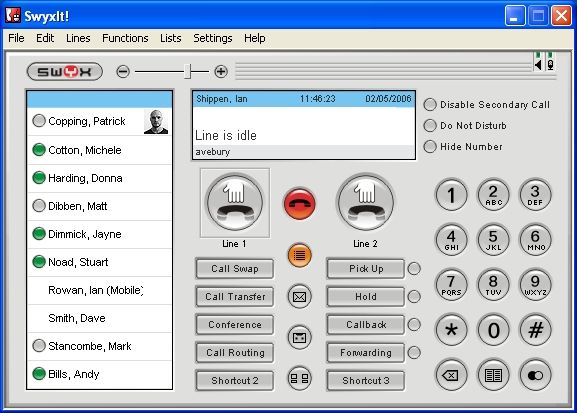
Task: Open the phonebook icon below keypad
Action: coord(493,375)
